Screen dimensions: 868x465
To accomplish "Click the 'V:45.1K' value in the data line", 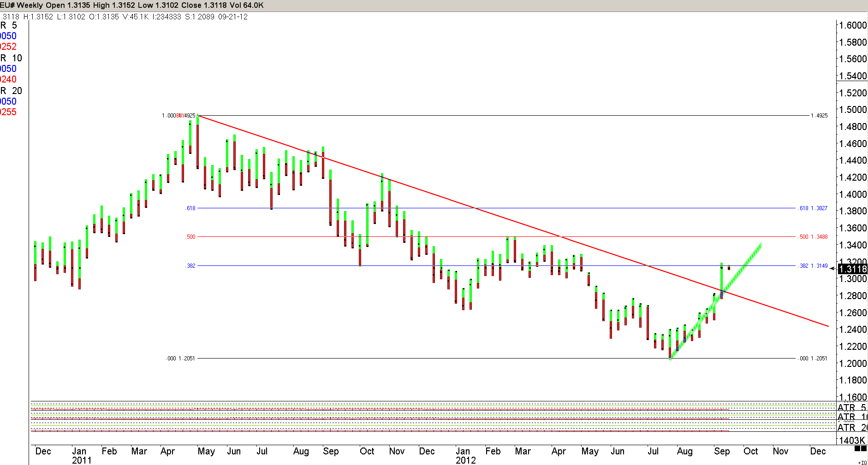I will 136,17.
